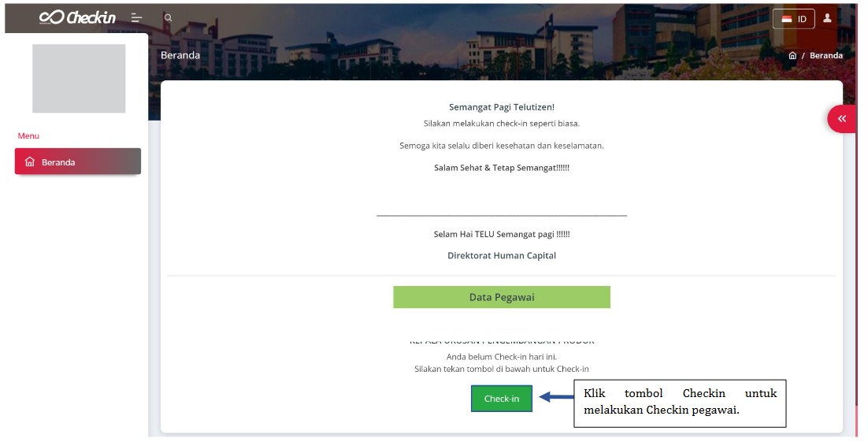Image resolution: width=868 pixels, height=442 pixels.
Task: Click the Beranda breadcrumb link
Action: coord(826,56)
